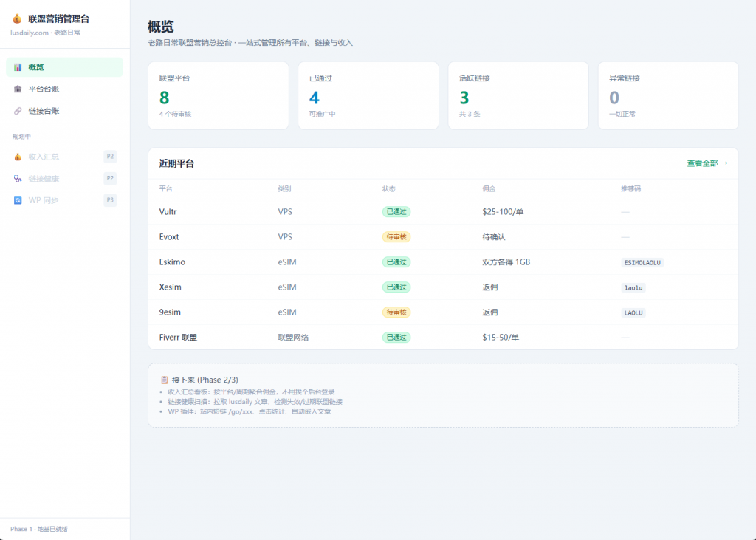
Task: Click the LAOLU referral code in 9esim row
Action: coord(633,312)
